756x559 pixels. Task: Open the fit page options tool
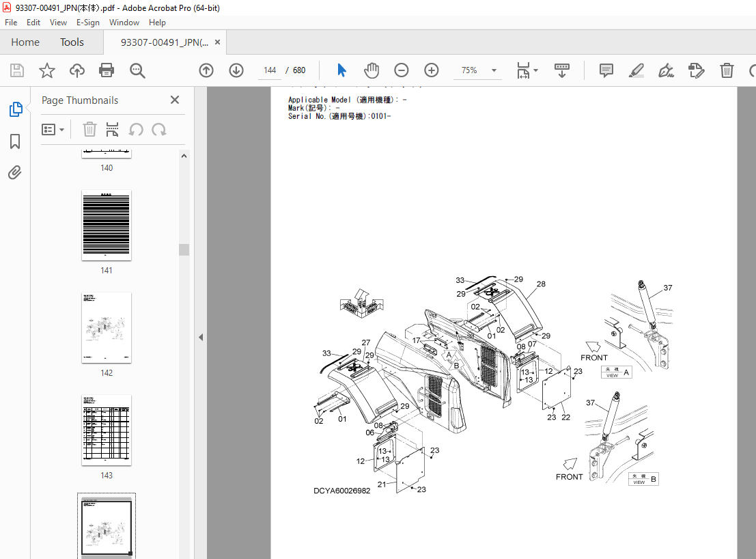coord(527,70)
